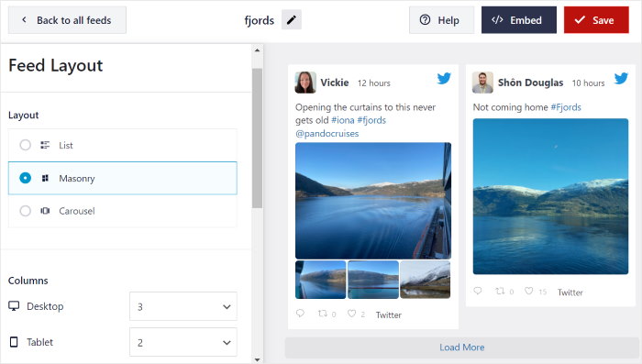
Task: Click the reply icon under Shôn Douglas's tweet
Action: [478, 292]
